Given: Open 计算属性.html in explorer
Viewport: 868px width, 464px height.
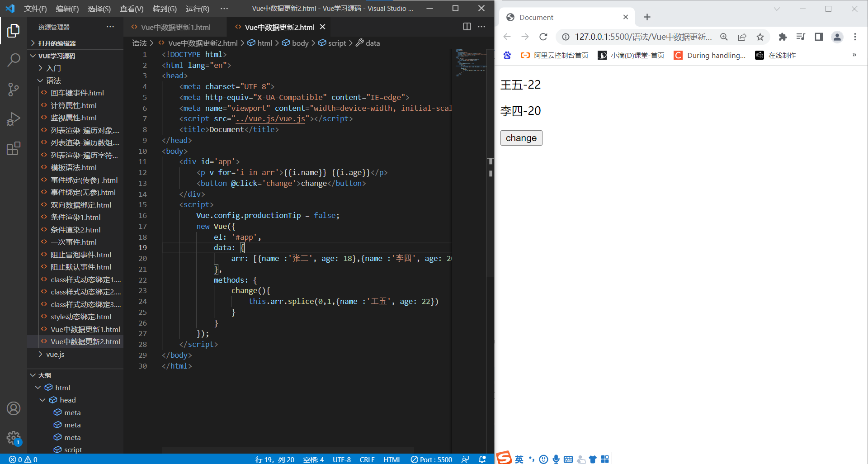Looking at the screenshot, I should tap(75, 105).
